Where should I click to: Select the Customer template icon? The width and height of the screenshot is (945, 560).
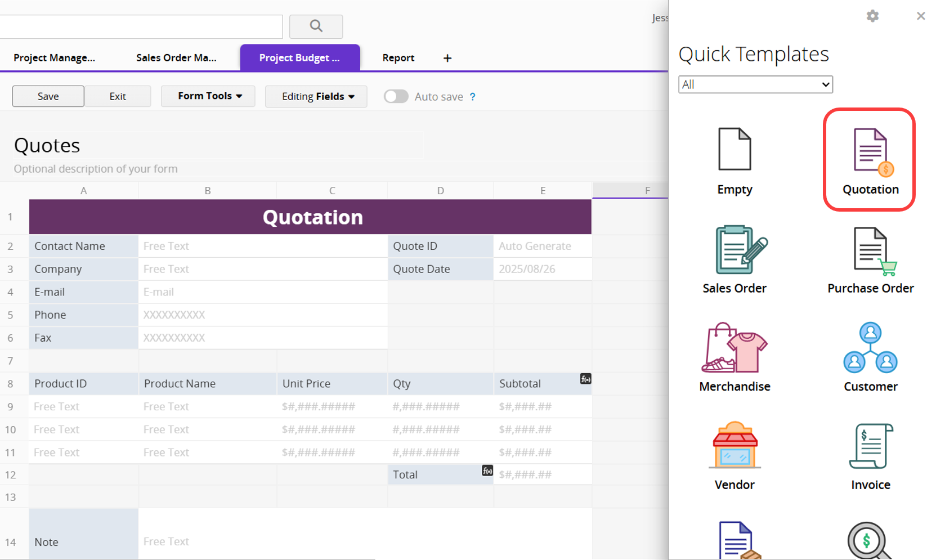[870, 348]
